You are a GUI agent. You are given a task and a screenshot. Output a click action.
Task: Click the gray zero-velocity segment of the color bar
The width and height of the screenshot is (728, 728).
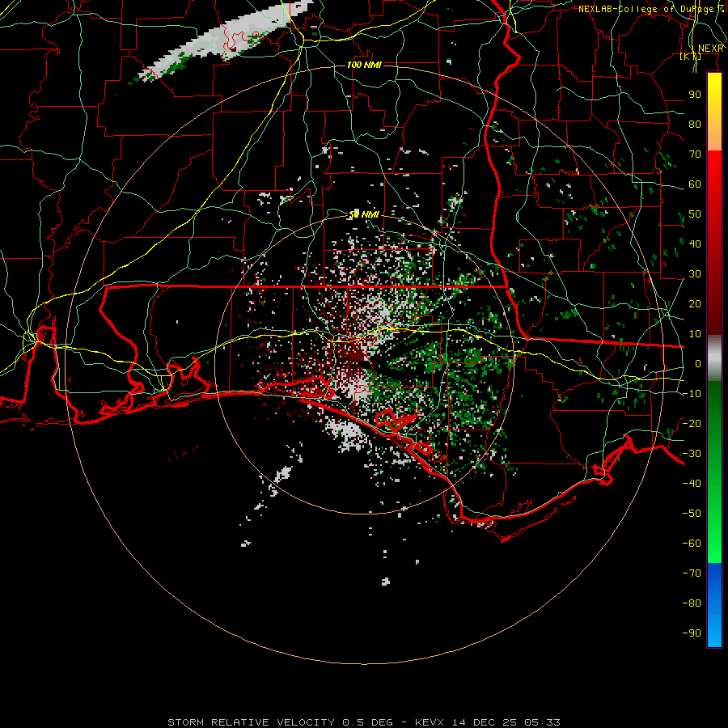pyautogui.click(x=714, y=358)
